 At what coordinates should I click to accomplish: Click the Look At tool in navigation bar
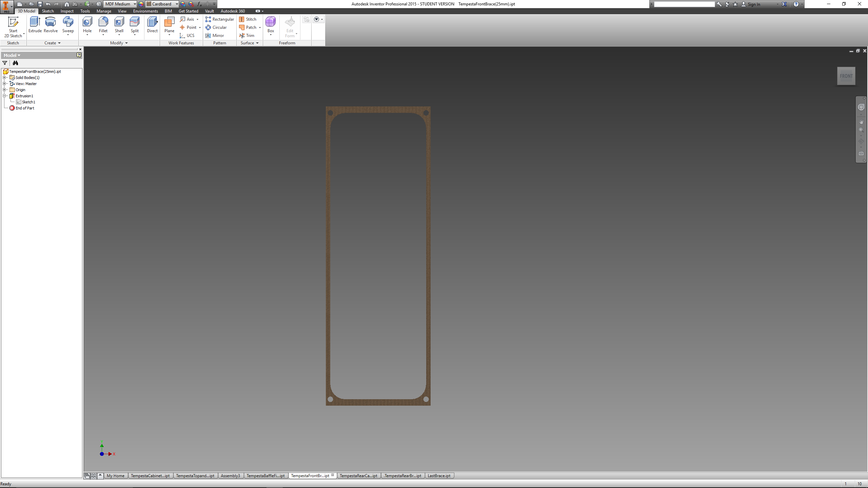[861, 154]
